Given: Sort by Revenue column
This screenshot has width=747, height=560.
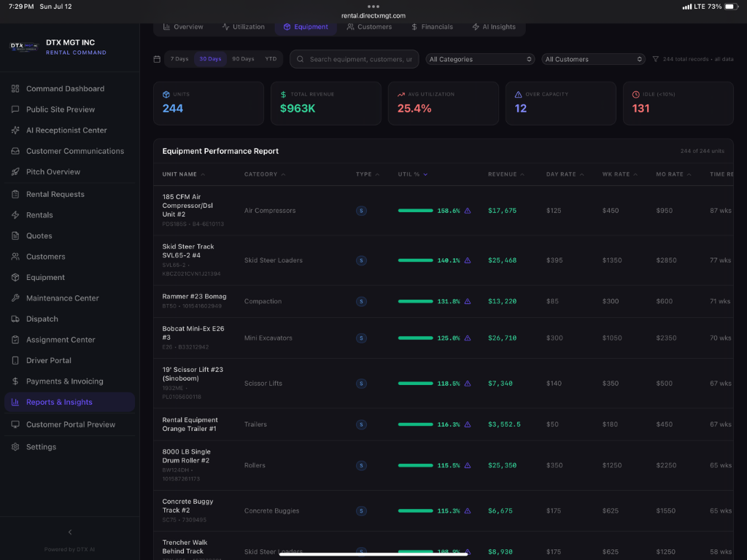Looking at the screenshot, I should click(x=506, y=174).
